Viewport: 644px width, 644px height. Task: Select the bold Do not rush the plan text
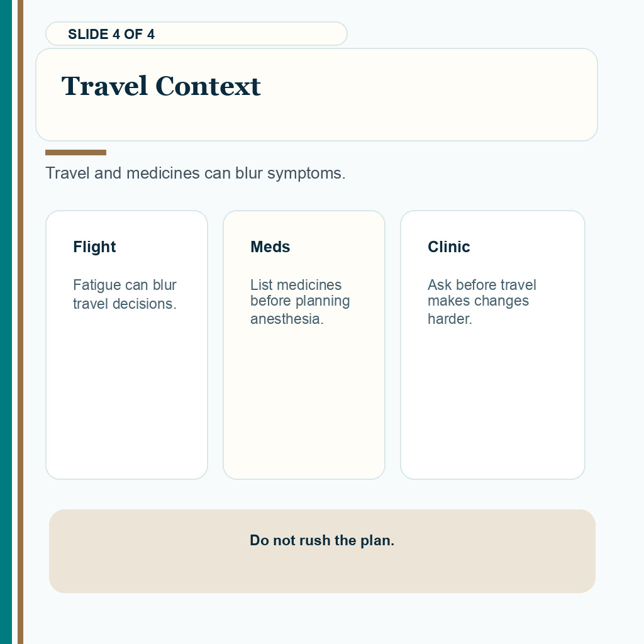(x=322, y=540)
